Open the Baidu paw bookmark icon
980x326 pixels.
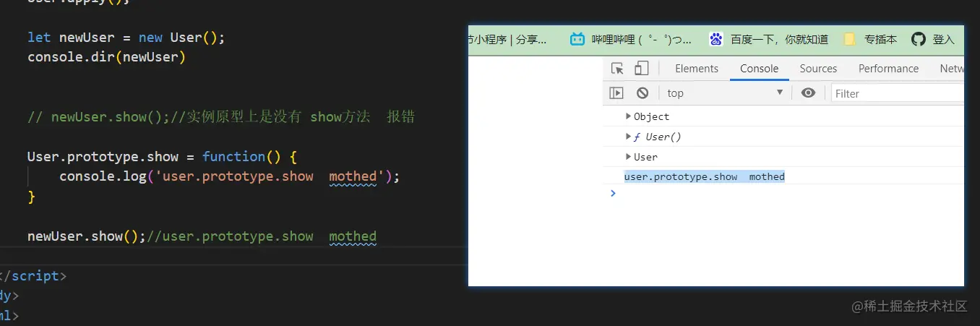point(716,39)
